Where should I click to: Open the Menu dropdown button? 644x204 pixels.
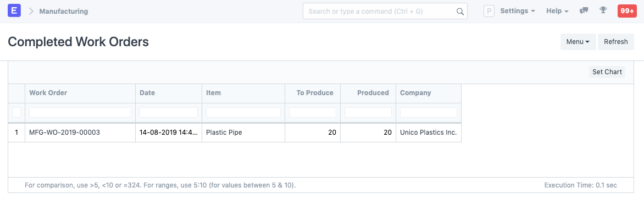[x=578, y=42]
